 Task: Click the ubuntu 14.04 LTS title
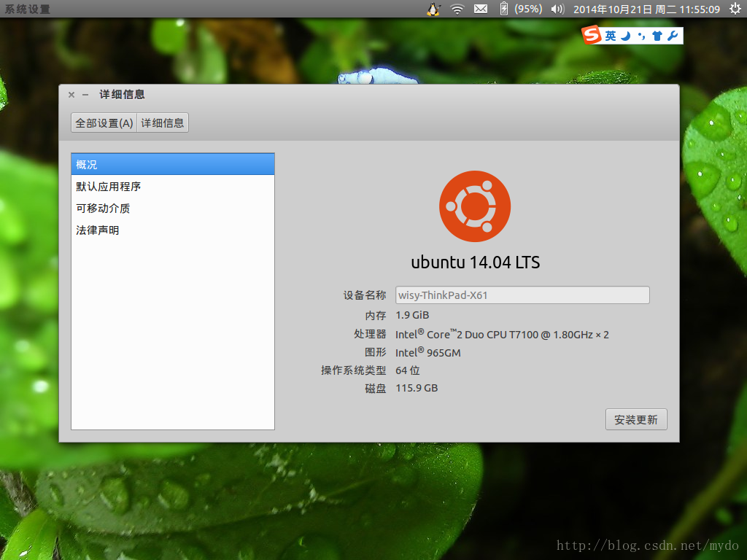click(476, 262)
